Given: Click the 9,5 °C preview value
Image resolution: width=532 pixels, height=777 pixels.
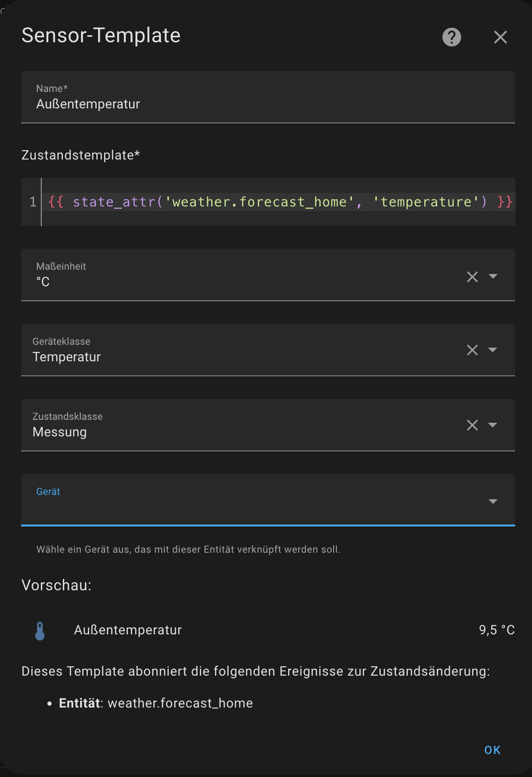Looking at the screenshot, I should click(x=497, y=630).
